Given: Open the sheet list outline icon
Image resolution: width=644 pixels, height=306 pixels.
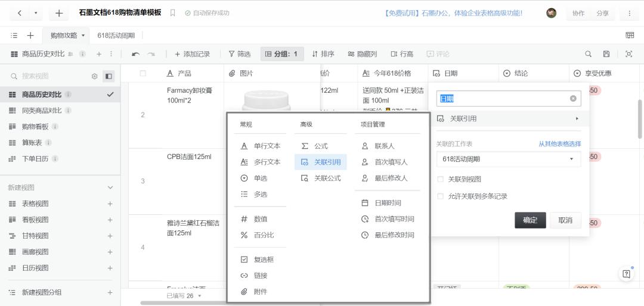Looking at the screenshot, I should (x=14, y=35).
